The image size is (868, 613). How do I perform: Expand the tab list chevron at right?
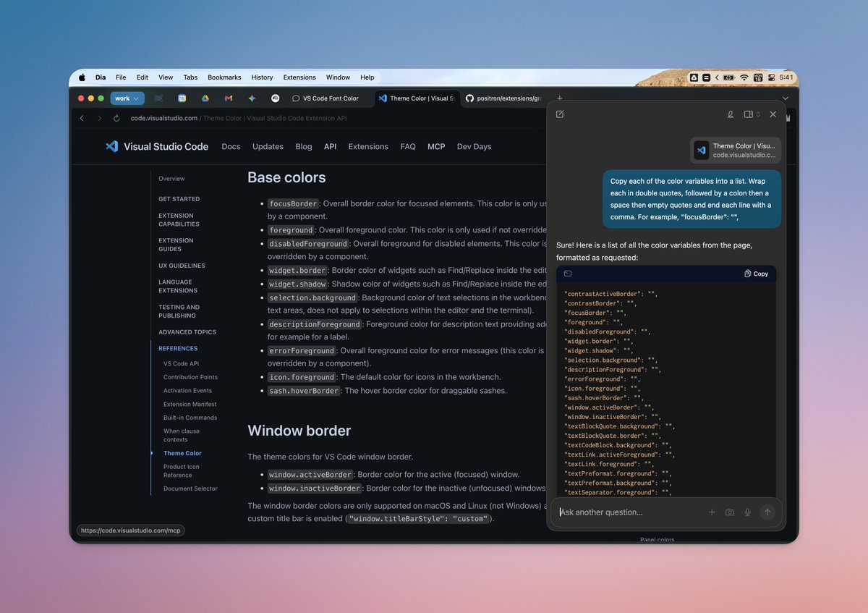pyautogui.click(x=786, y=98)
